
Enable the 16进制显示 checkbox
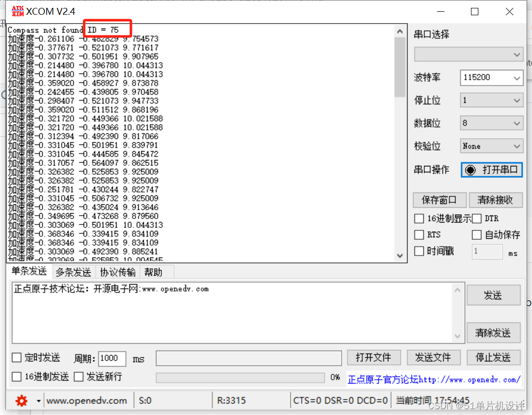[x=419, y=219]
